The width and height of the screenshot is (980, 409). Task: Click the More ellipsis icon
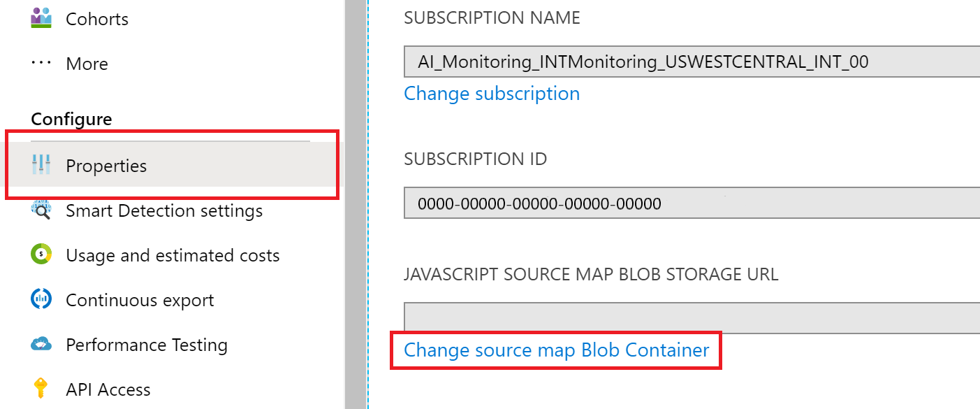42,62
